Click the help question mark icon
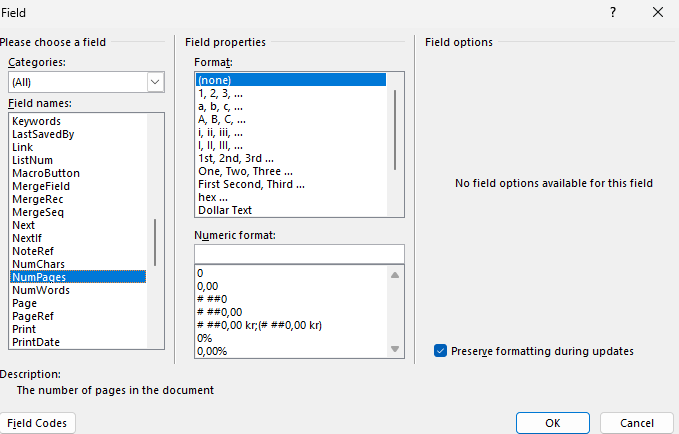Viewport: 679px width, 434px height. 613,13
